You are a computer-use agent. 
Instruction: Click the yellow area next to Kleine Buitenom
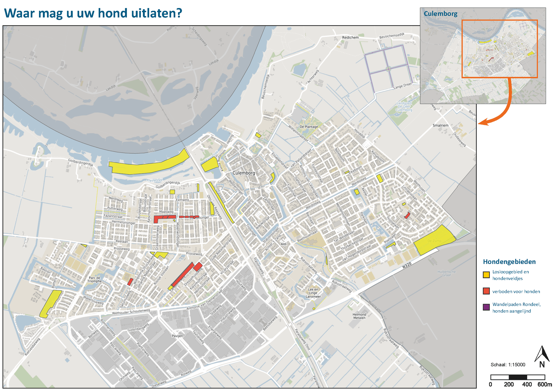tap(209, 165)
